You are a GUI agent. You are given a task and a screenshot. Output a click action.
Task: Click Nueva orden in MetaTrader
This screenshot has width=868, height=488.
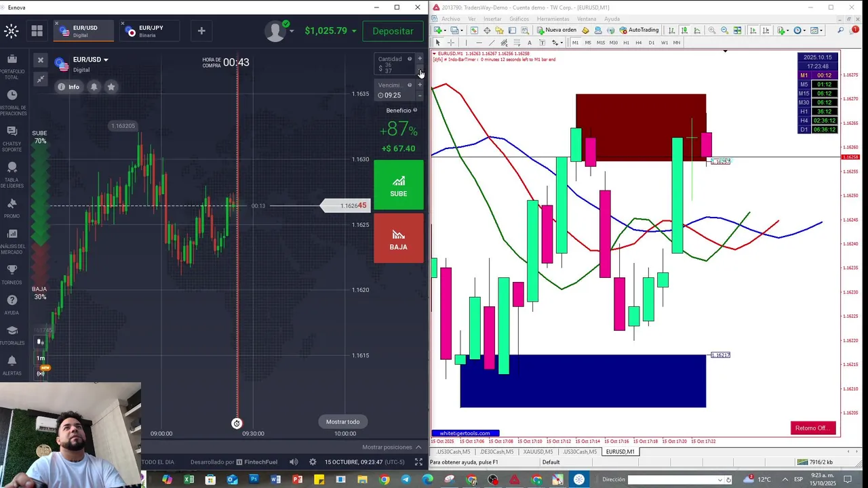pos(557,30)
